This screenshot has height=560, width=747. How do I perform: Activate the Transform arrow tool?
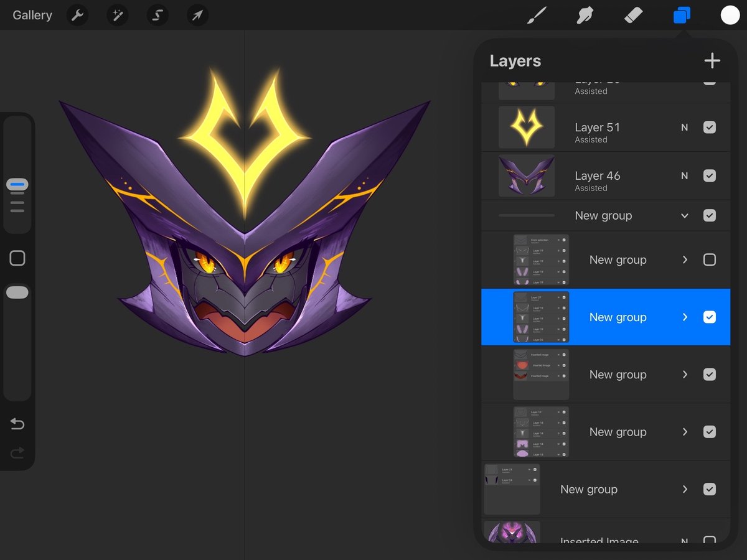197,15
